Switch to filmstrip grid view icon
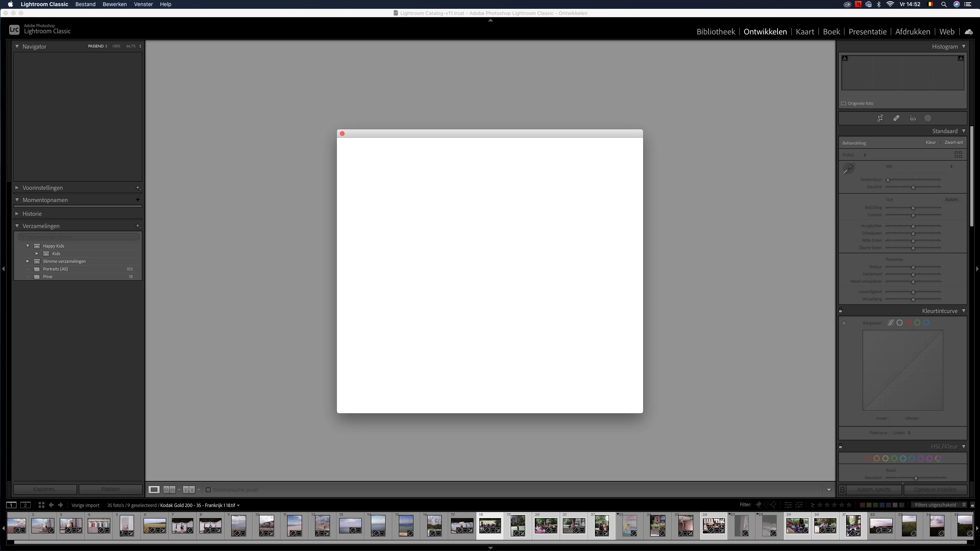Screen dimensions: 980x551 pos(41,505)
